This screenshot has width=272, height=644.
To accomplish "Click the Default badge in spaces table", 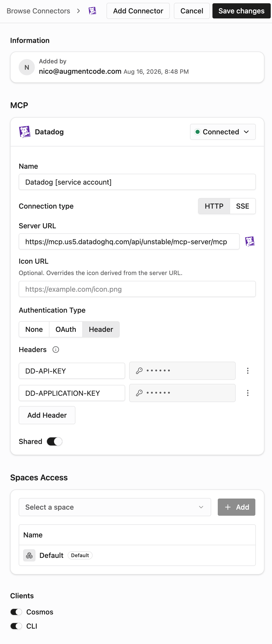I will 80,555.
